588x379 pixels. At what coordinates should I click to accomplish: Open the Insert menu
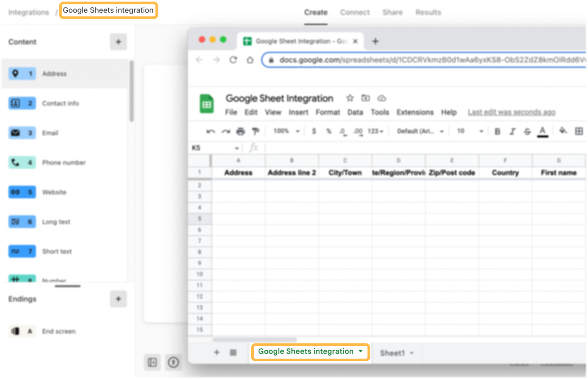(298, 112)
